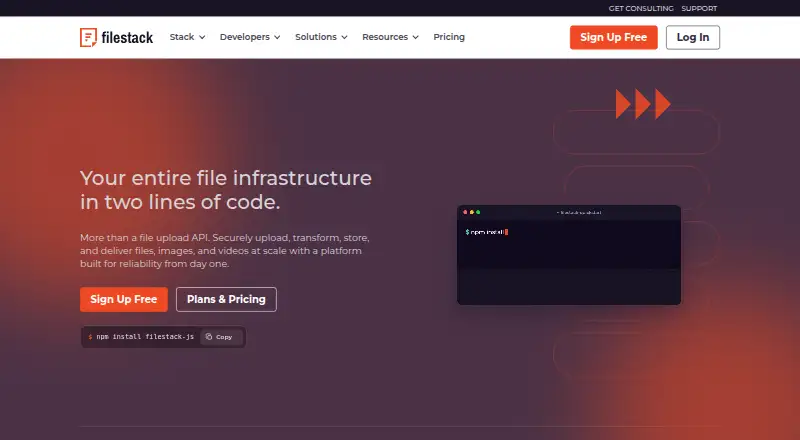800x440 pixels.
Task: Click the Log In button
Action: (x=692, y=37)
